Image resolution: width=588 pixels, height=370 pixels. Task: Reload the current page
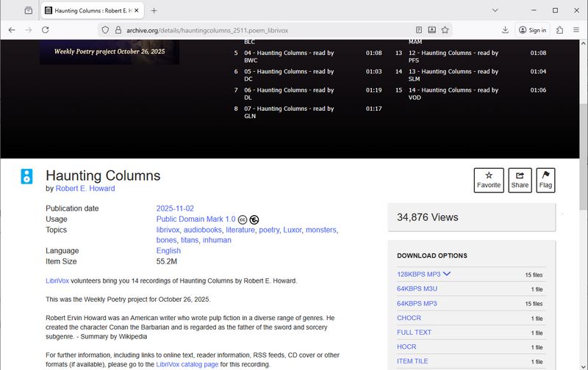(46, 30)
